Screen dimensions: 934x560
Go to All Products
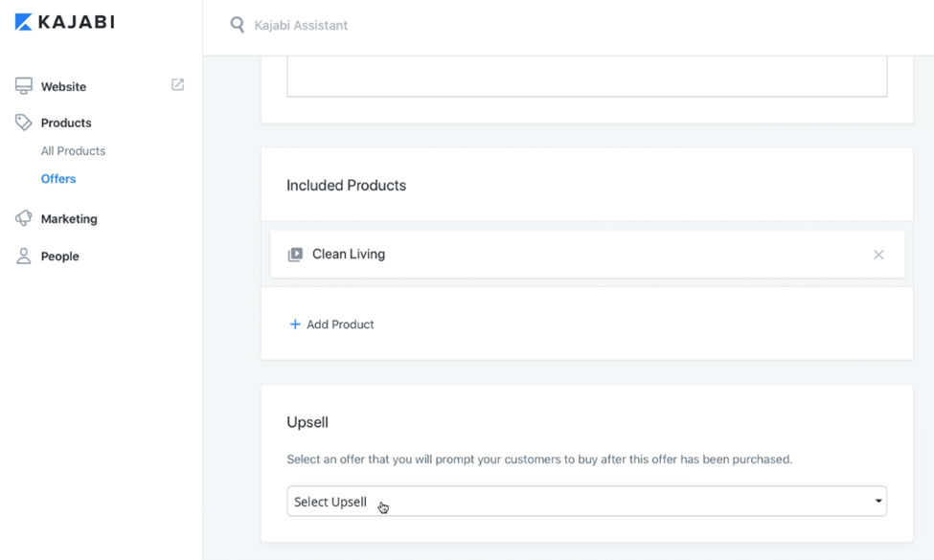(73, 151)
